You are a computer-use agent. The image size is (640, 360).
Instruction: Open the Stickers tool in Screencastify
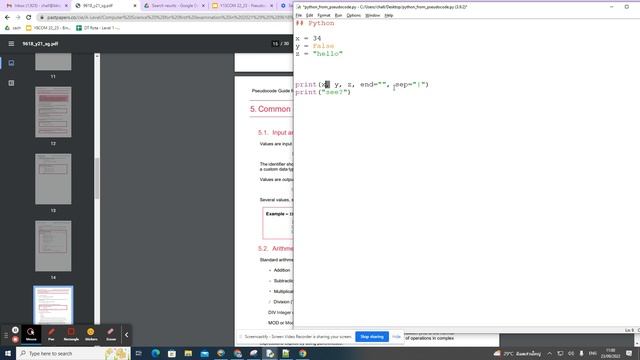(91, 334)
